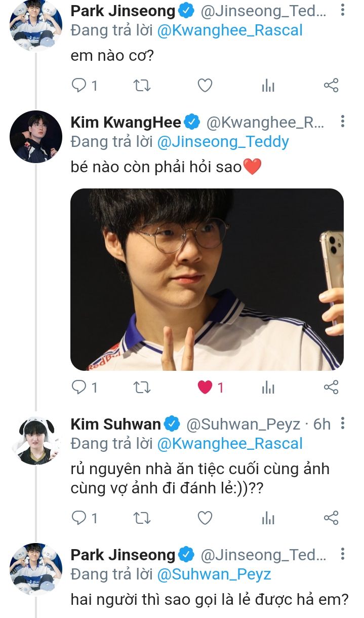Open Kim KwangHee's profile avatar
Image resolution: width=364 pixels, height=618 pixels.
click(36, 137)
